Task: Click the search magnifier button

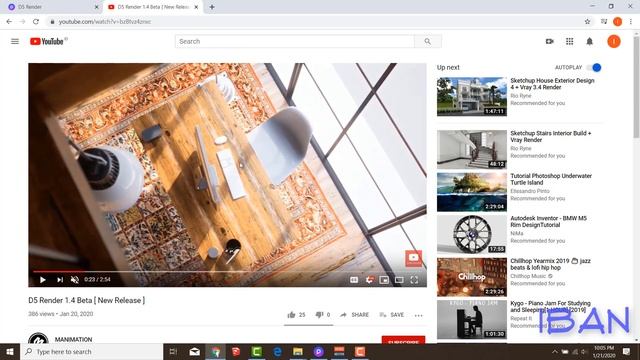Action: point(427,41)
